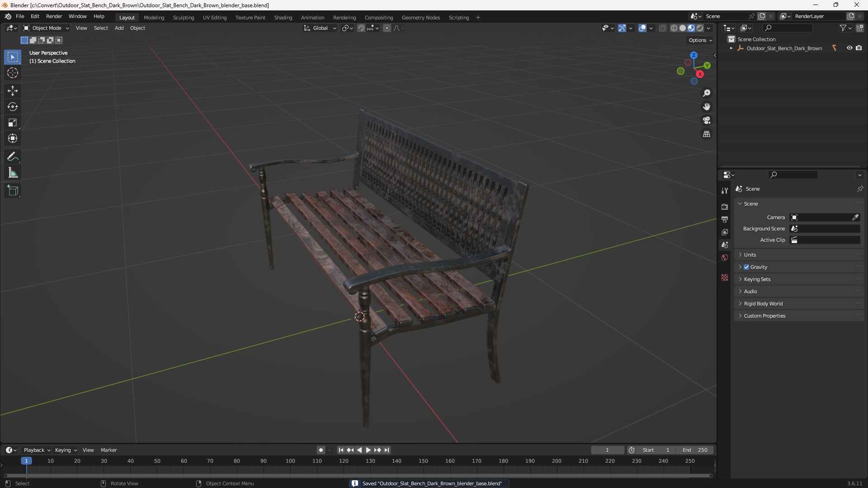Switch to the Shading workspace tab

(x=283, y=18)
